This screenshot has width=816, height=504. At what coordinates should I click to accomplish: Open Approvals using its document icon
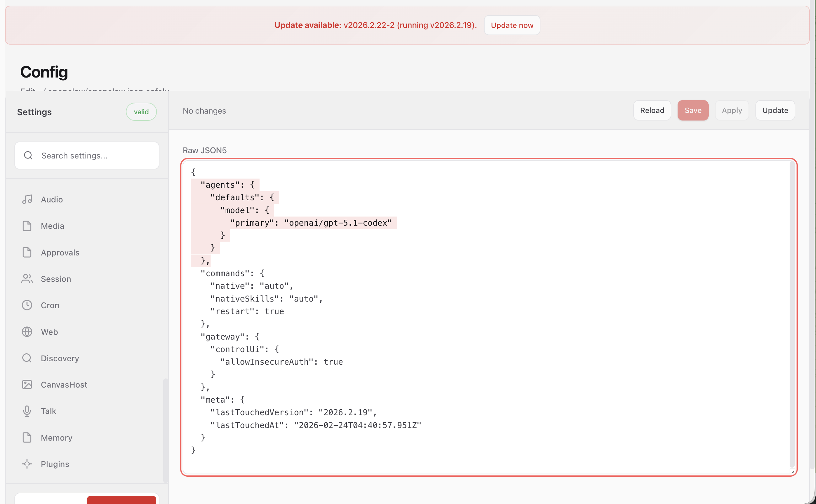[27, 252]
